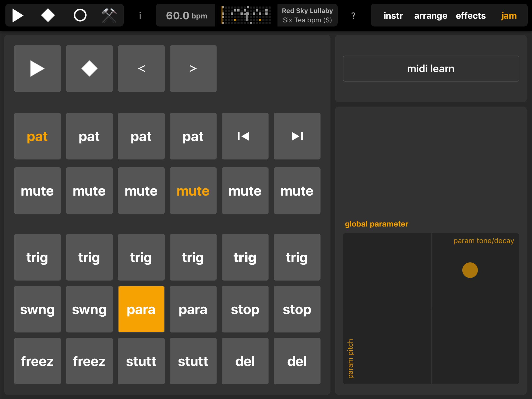Switch to the instr tab

pyautogui.click(x=393, y=16)
